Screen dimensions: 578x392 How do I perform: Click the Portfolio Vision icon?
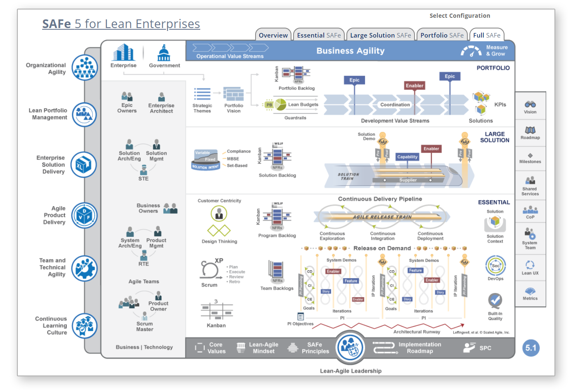click(x=234, y=94)
